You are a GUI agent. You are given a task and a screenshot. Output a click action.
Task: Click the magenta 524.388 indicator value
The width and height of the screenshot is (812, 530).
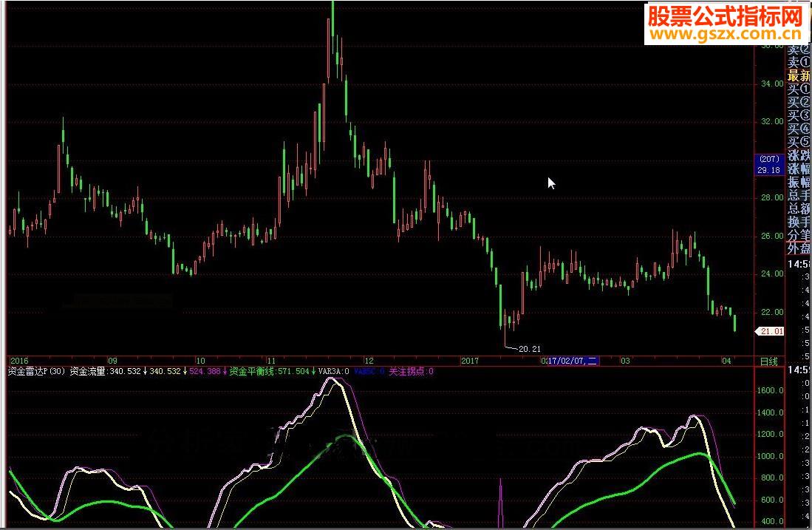click(205, 372)
